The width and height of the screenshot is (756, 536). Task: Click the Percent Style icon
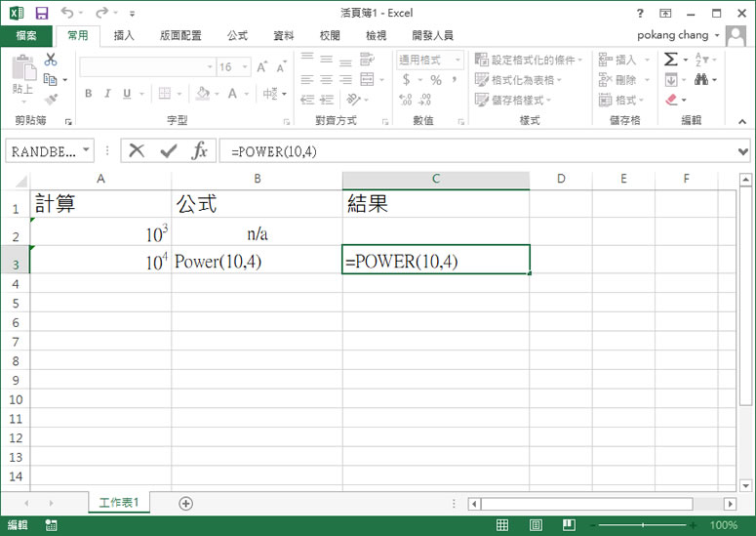coord(436,80)
